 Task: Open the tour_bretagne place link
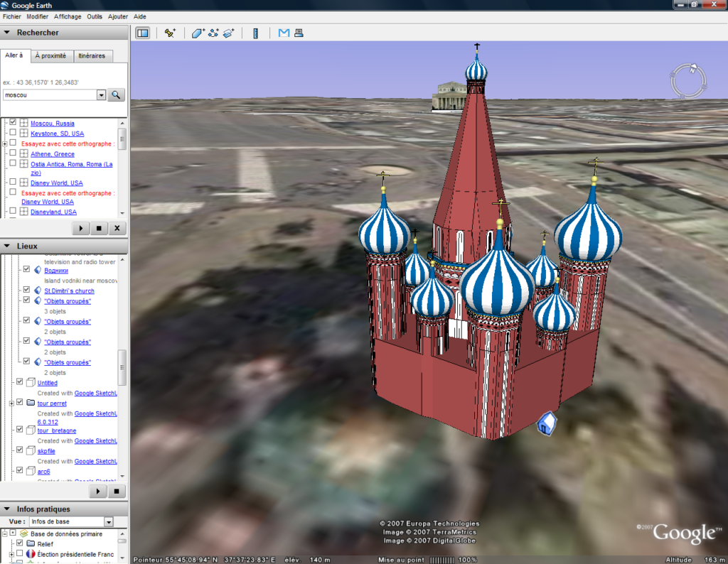coord(57,430)
